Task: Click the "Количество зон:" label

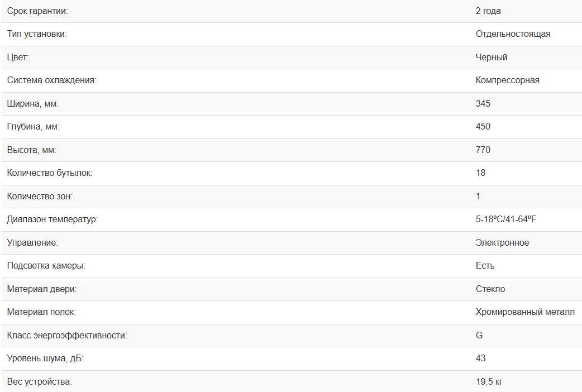Action: (40, 197)
